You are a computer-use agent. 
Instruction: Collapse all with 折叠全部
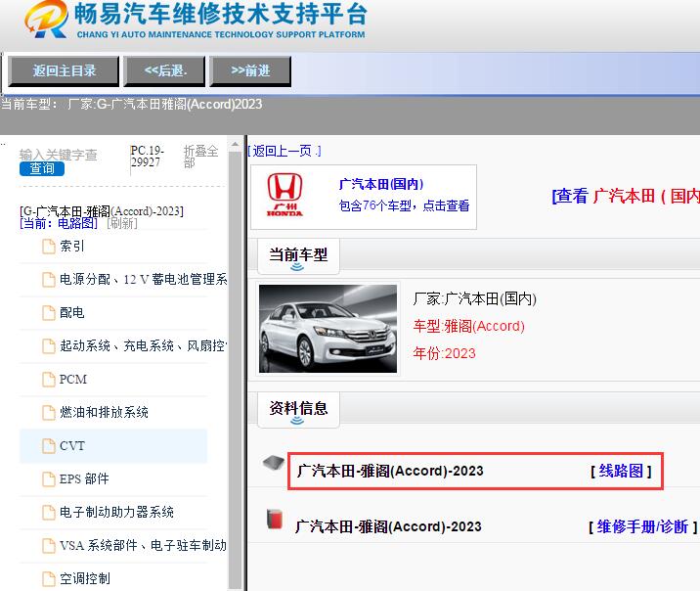(x=200, y=157)
